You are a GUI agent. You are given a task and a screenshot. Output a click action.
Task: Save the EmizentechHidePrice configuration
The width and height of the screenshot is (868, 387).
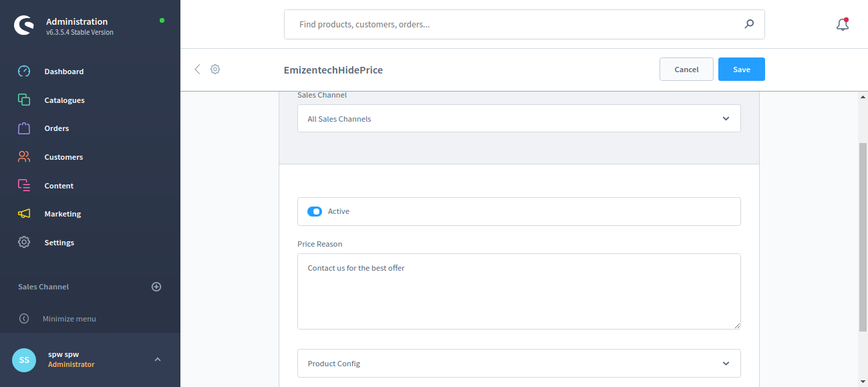[x=741, y=69]
